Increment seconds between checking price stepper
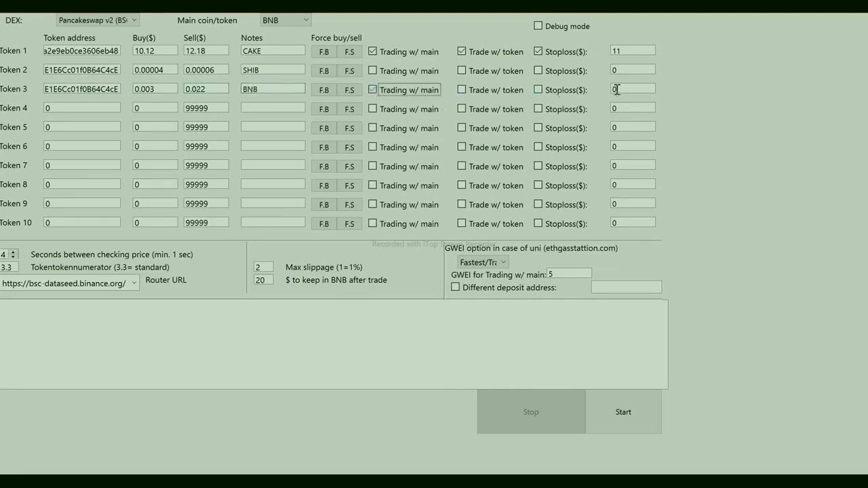Image resolution: width=868 pixels, height=488 pixels. pos(14,251)
